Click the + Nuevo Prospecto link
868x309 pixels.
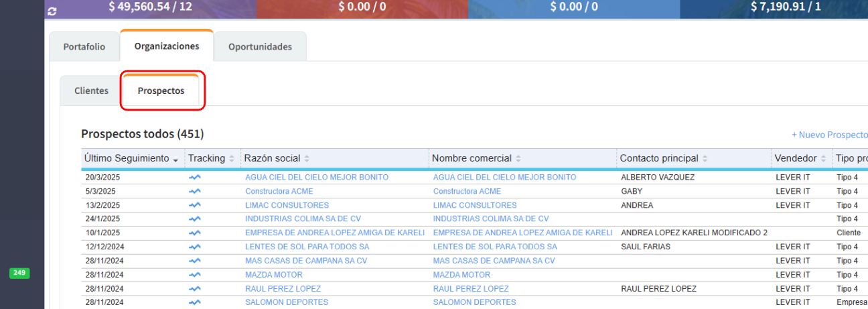829,135
